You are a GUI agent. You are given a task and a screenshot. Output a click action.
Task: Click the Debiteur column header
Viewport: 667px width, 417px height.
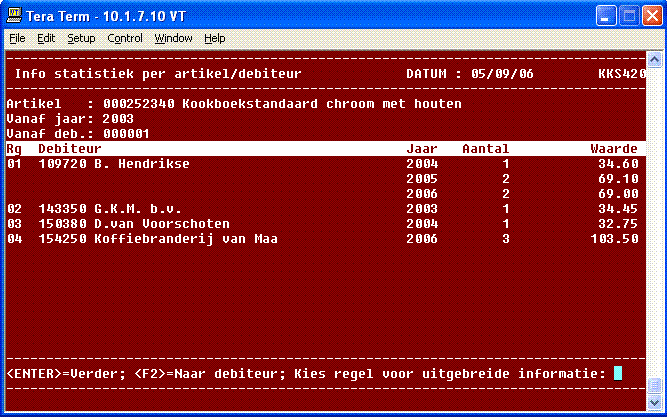pos(70,148)
